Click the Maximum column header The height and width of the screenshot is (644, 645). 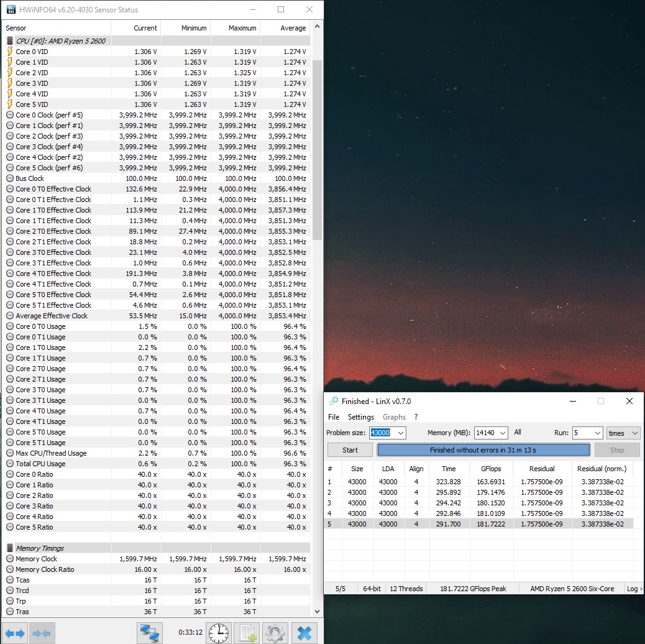point(236,28)
